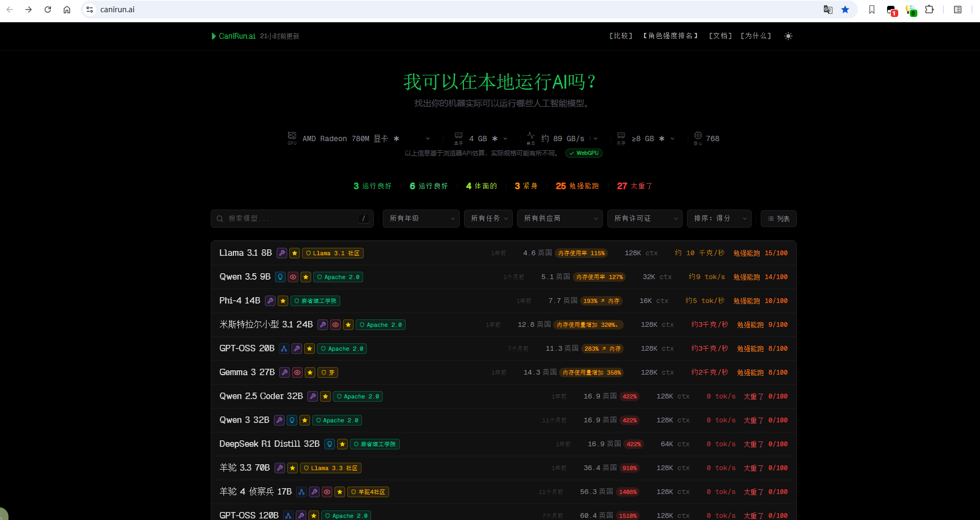Click the lightbulb icon beside DeepSeek R1 Distill 32B

330,444
